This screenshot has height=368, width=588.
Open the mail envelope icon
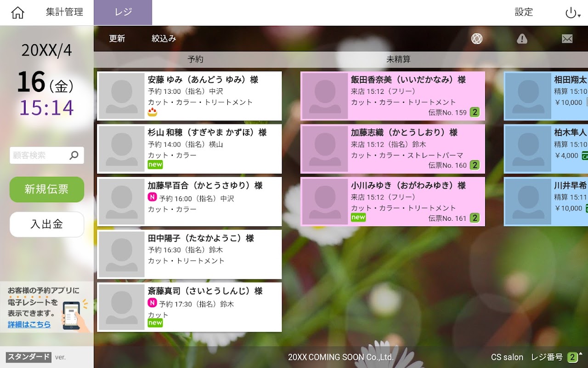[567, 39]
